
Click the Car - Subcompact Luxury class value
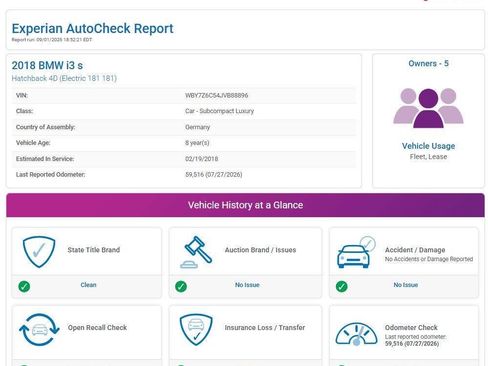[220, 111]
